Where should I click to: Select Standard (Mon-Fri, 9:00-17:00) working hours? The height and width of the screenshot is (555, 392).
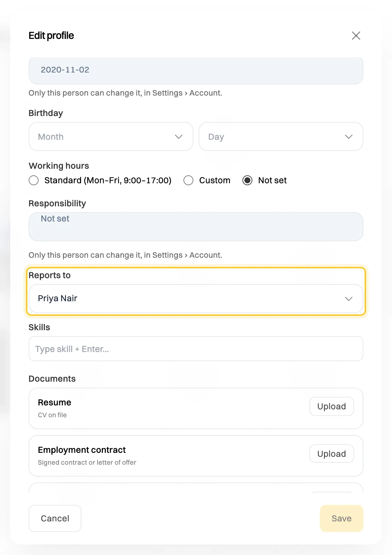(x=100, y=180)
